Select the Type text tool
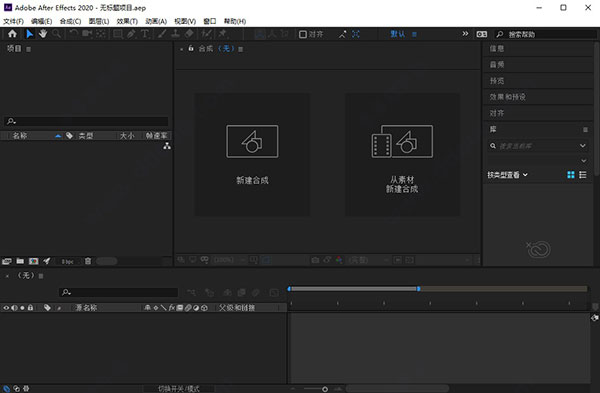This screenshot has width=600, height=393. pos(145,34)
